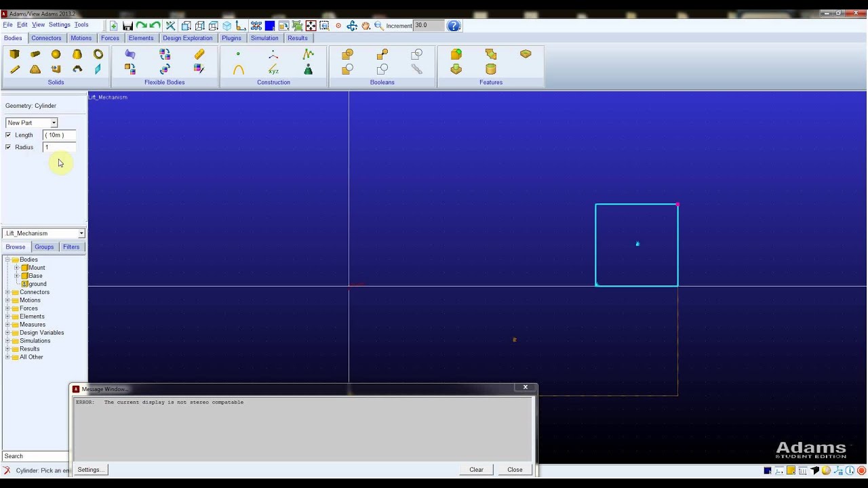The height and width of the screenshot is (488, 868).
Task: Select the ground item in tree
Action: tap(37, 284)
